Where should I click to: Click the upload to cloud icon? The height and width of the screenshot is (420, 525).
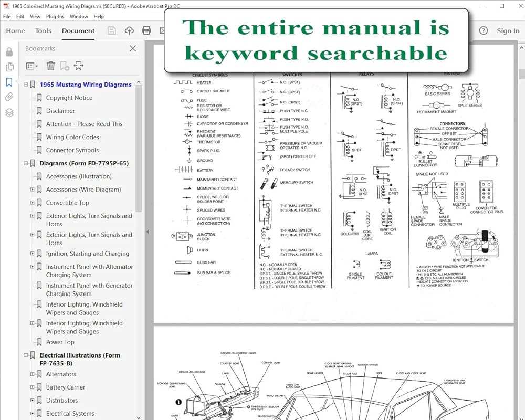(129, 31)
